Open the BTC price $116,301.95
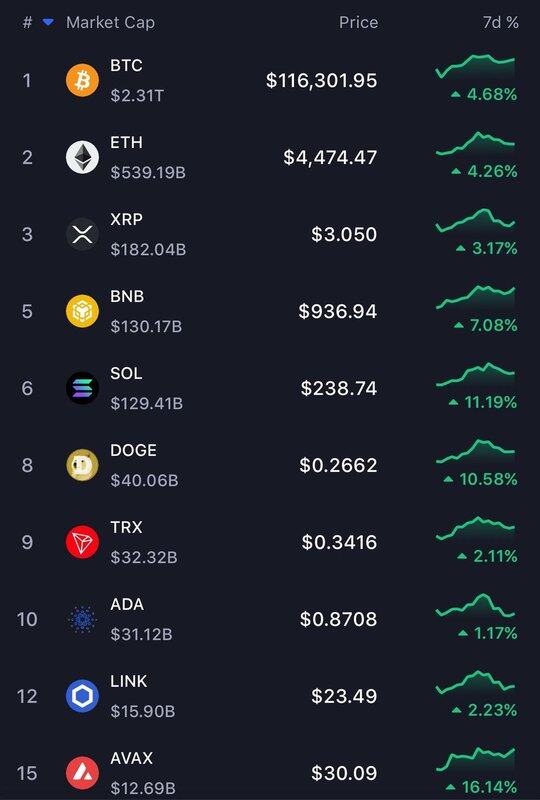 pos(322,80)
